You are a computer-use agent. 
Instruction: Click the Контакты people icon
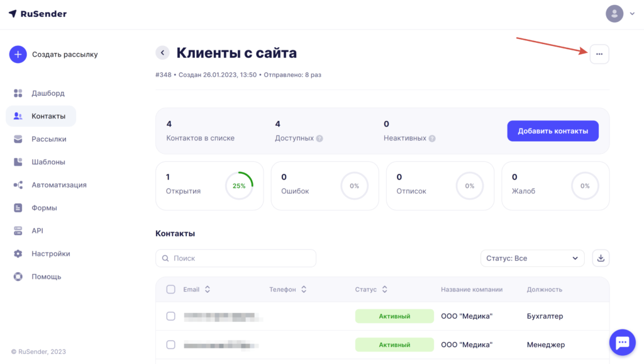18,116
